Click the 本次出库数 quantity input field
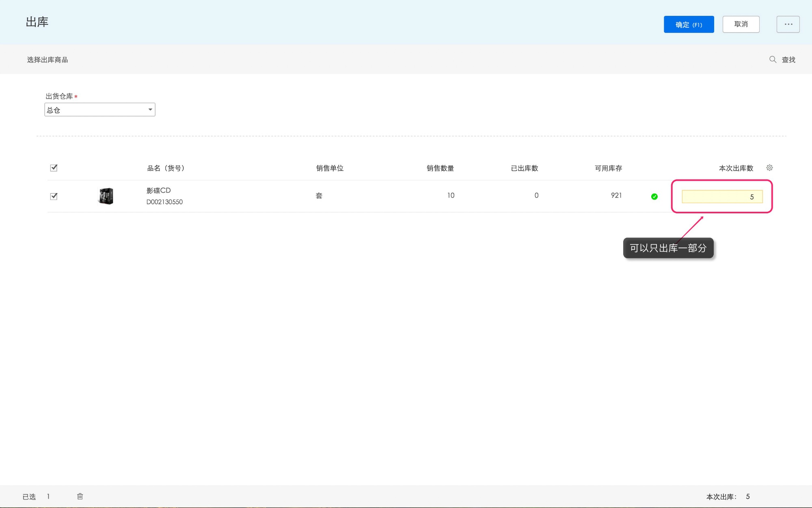This screenshot has height=508, width=812. click(x=722, y=197)
